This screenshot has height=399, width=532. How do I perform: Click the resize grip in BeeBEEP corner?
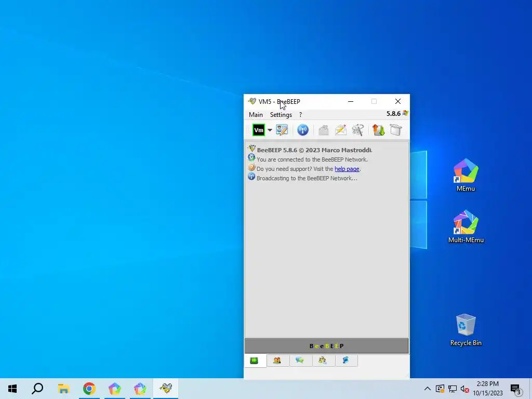click(x=407, y=376)
